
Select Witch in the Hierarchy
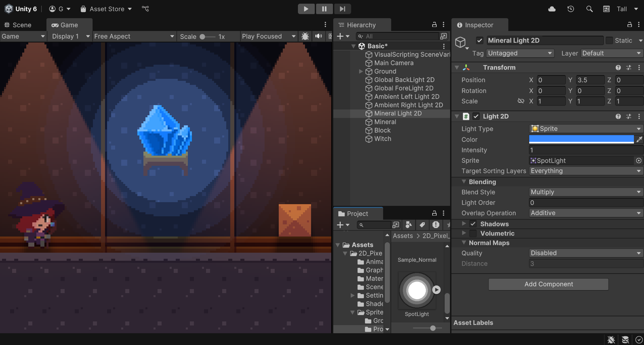tap(382, 139)
